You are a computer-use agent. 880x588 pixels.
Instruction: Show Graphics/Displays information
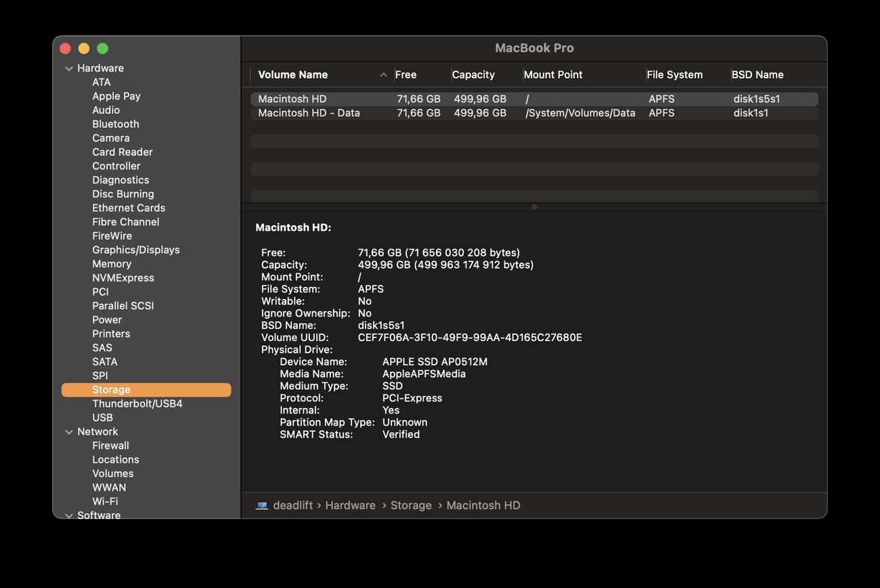(136, 250)
